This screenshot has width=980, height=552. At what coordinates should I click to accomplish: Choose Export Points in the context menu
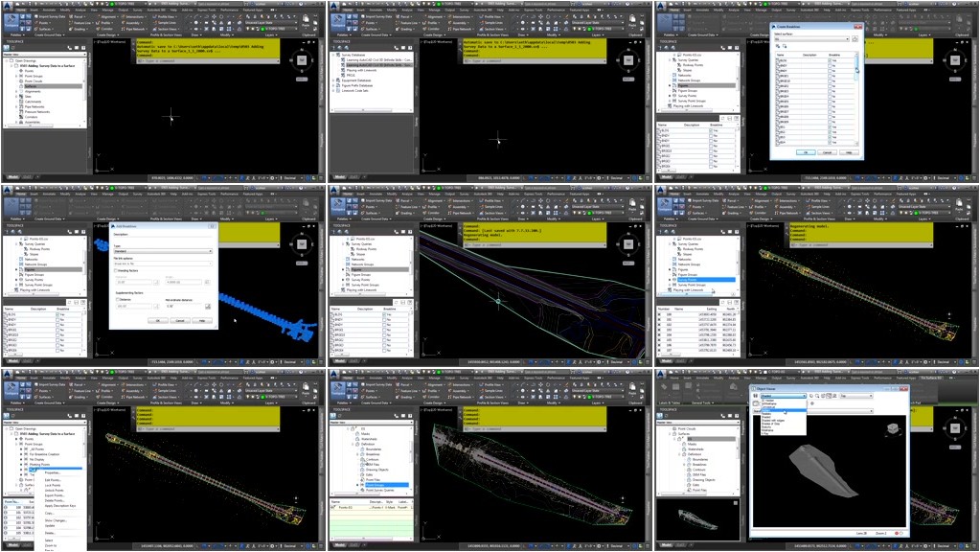click(55, 495)
